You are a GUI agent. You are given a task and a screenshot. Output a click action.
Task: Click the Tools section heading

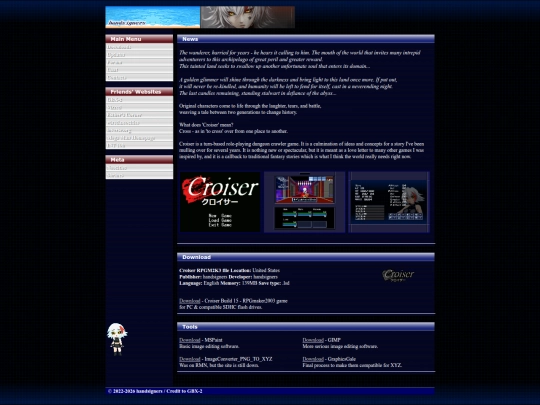[306, 326]
